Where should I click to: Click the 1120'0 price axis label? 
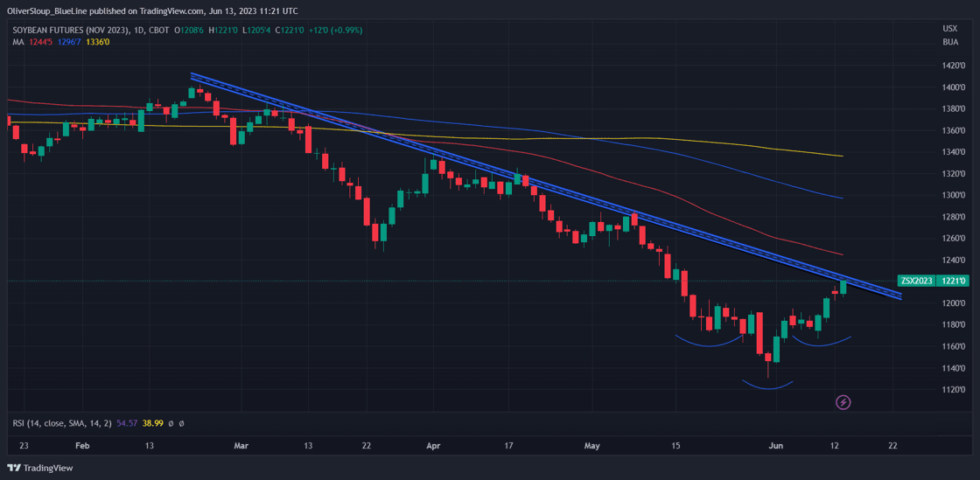point(954,389)
